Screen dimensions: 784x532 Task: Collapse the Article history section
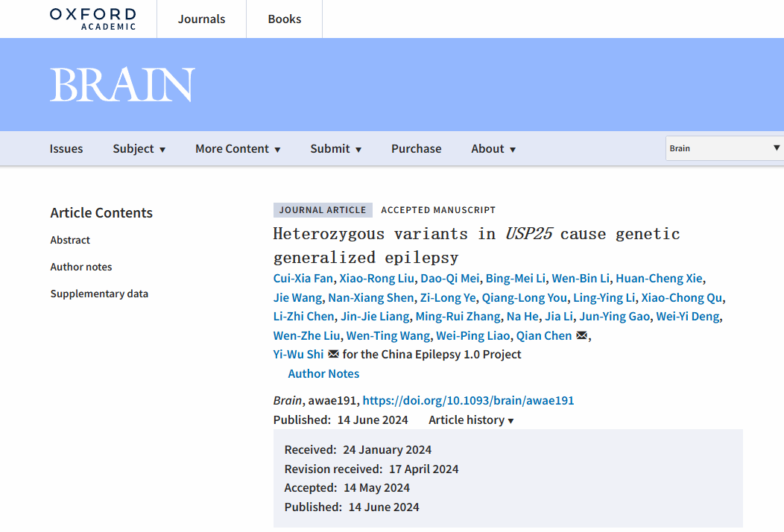click(471, 420)
